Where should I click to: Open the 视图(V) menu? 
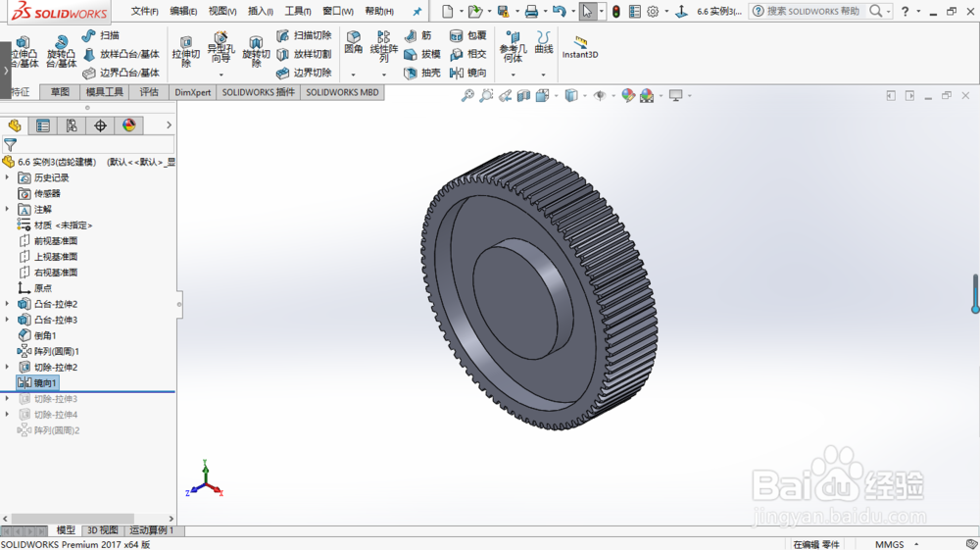(x=222, y=11)
